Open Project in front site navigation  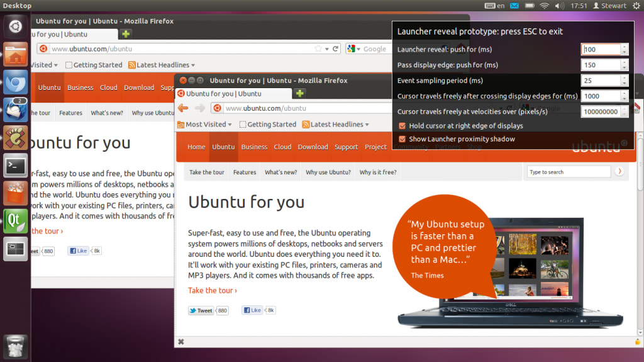[x=376, y=147]
